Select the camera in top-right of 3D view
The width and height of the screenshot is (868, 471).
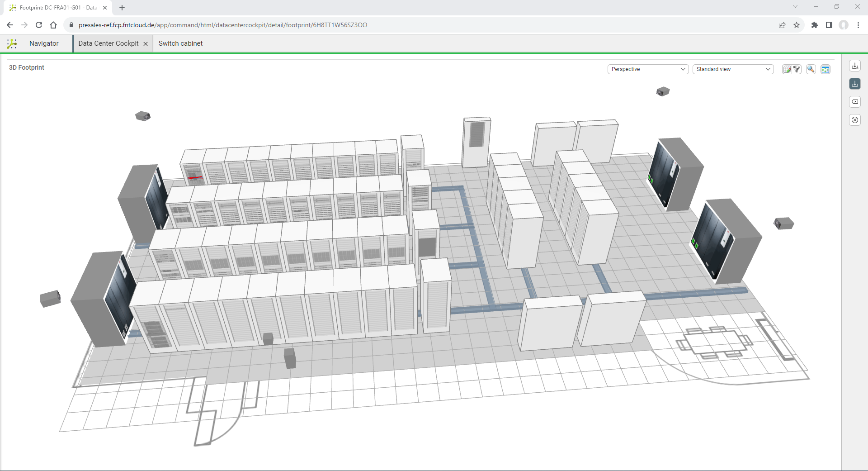coord(662,92)
